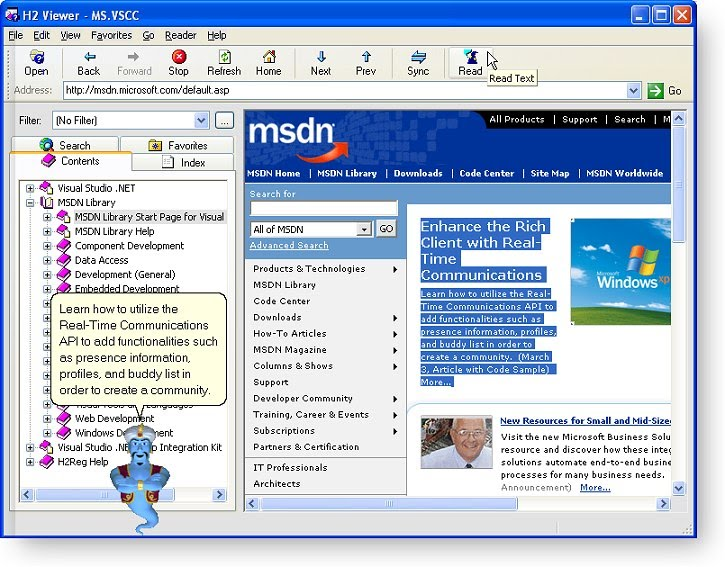Open the Advanced Search link
Image resolution: width=725 pixels, height=567 pixels.
pyautogui.click(x=289, y=246)
